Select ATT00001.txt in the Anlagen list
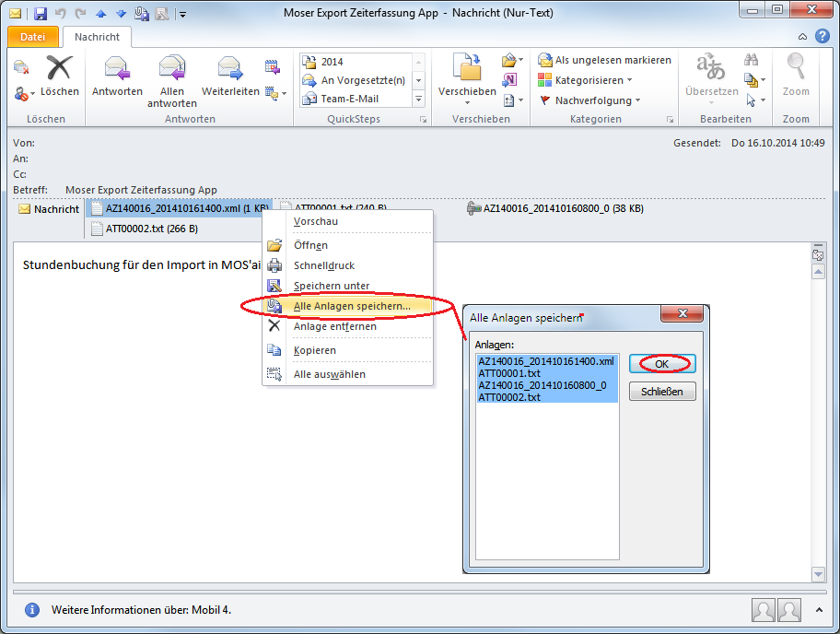This screenshot has height=634, width=840. [509, 373]
